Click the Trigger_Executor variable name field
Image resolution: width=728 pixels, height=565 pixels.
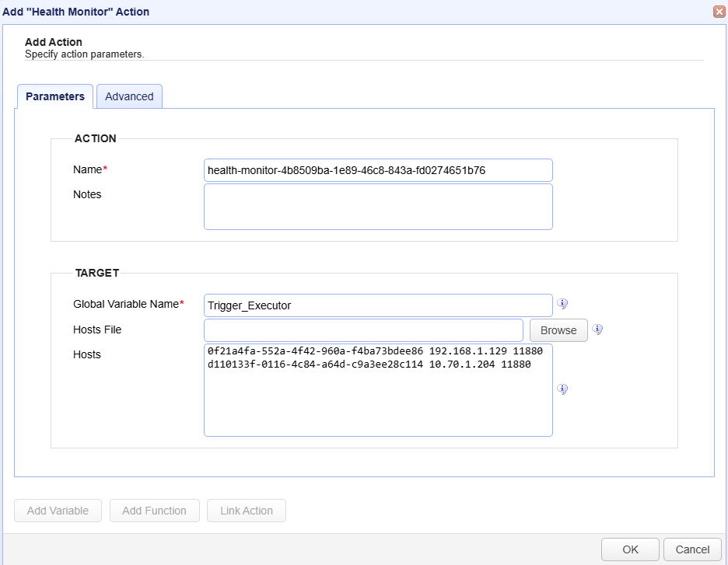click(x=378, y=305)
